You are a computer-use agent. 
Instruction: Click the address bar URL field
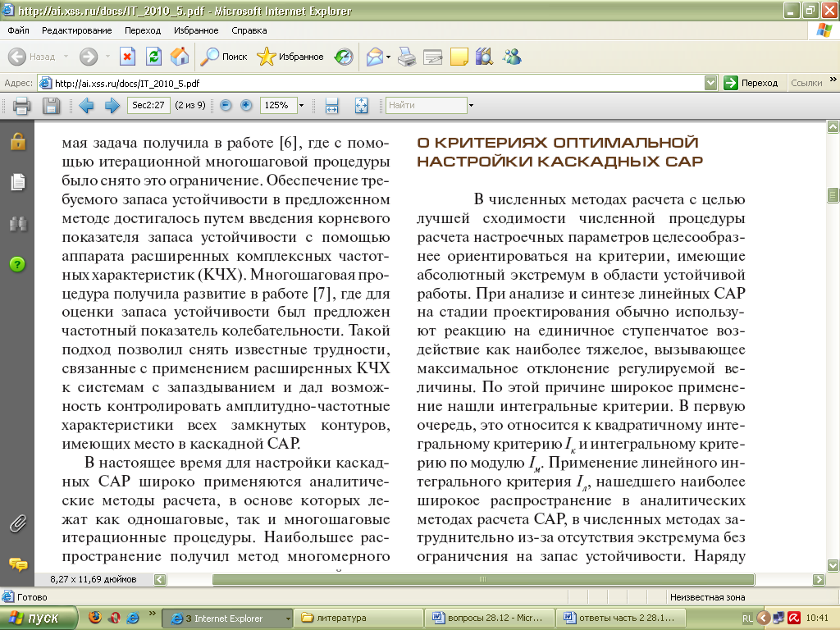[x=372, y=83]
